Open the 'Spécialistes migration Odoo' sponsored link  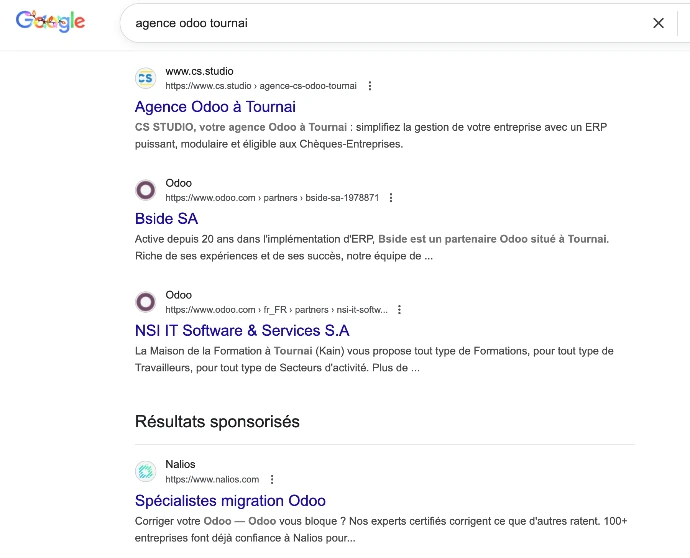coord(230,501)
